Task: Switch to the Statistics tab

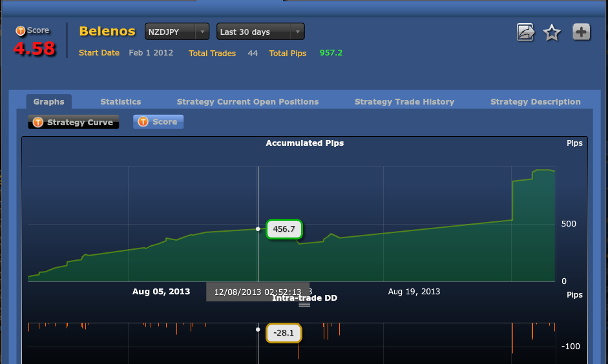Action: coord(121,102)
